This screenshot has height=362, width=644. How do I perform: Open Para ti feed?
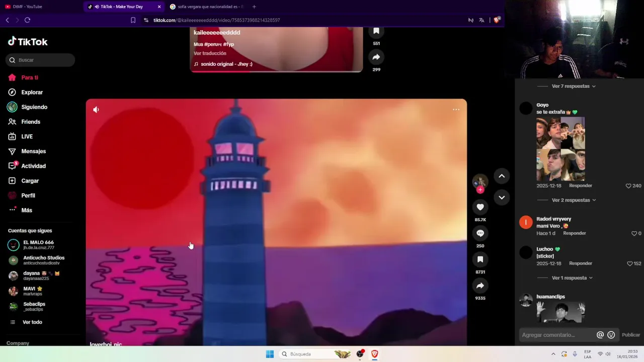point(23,77)
